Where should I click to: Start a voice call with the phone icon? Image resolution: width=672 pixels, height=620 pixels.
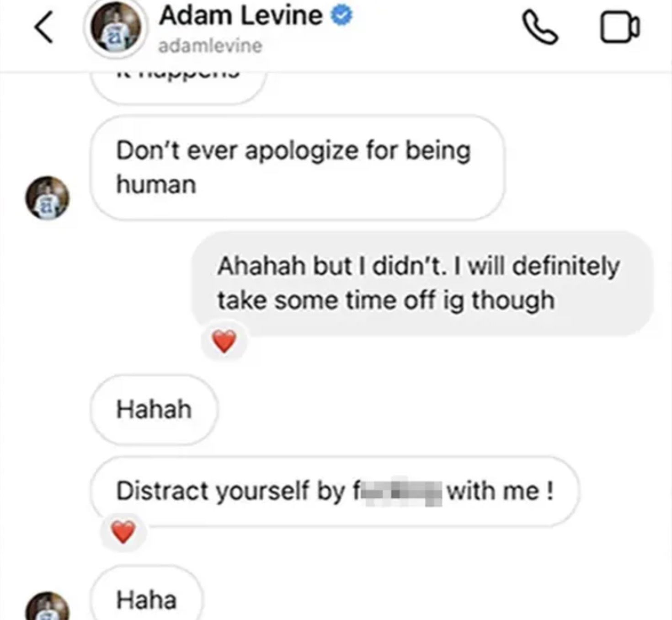click(540, 27)
